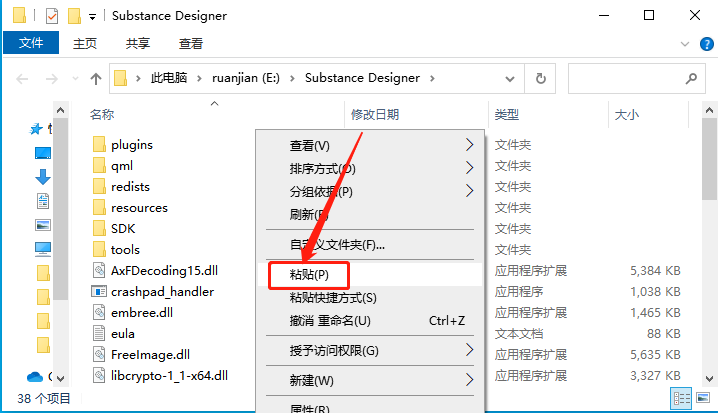Image resolution: width=718 pixels, height=413 pixels.
Task: Click into the search box
Action: pos(636,79)
